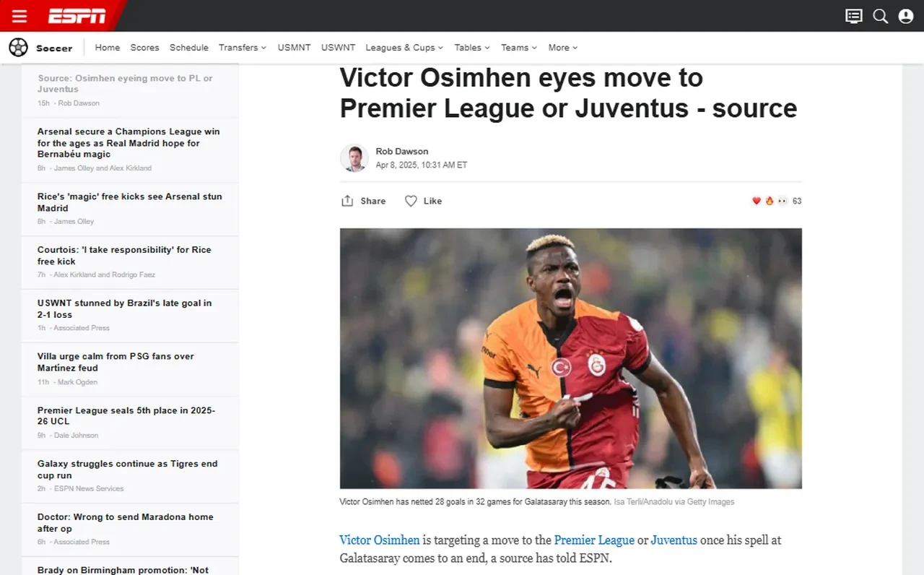
Task: Open the USWNT menu item
Action: tap(338, 48)
